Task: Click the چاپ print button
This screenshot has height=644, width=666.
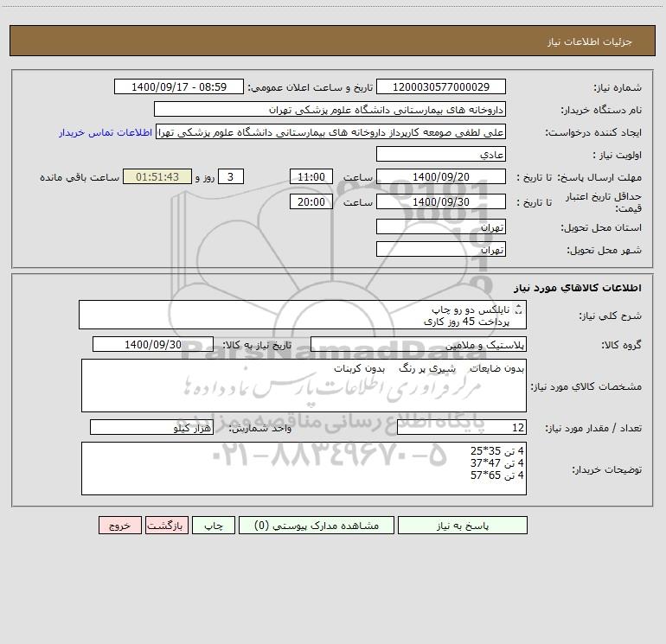Action: pos(214,526)
